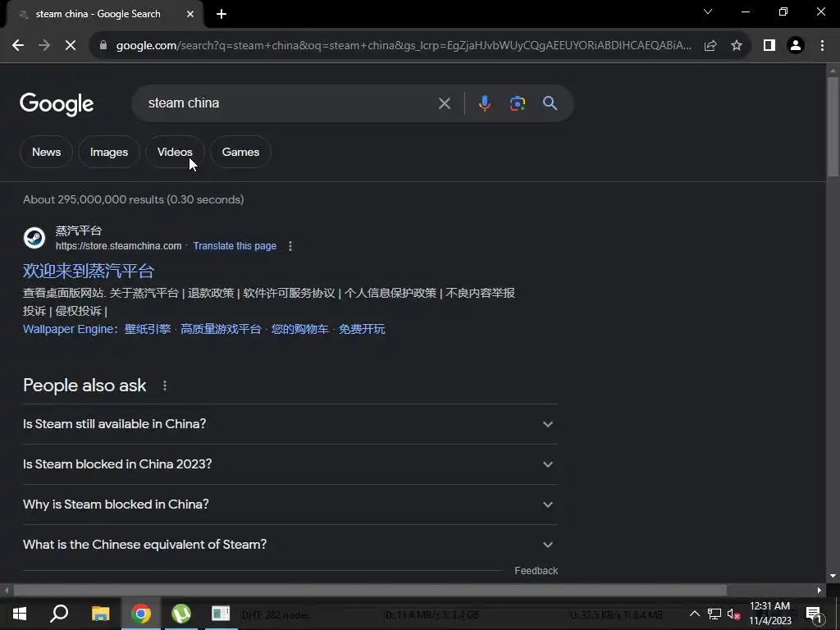Click the scroll down arrow
Image resolution: width=840 pixels, height=630 pixels.
(x=833, y=576)
